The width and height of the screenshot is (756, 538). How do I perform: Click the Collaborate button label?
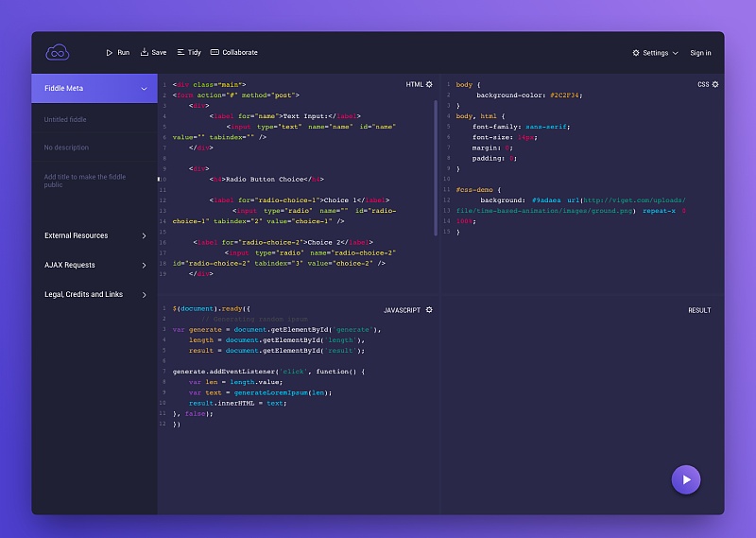pos(240,53)
